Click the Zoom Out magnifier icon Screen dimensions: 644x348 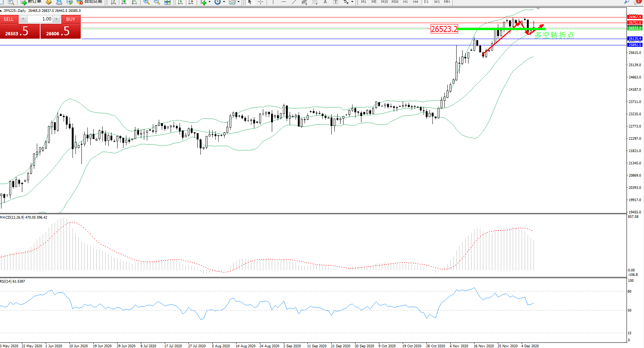[x=157, y=2]
